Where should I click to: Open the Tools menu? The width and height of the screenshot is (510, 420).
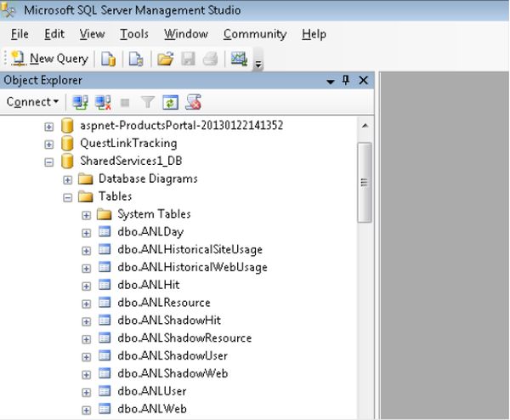134,34
